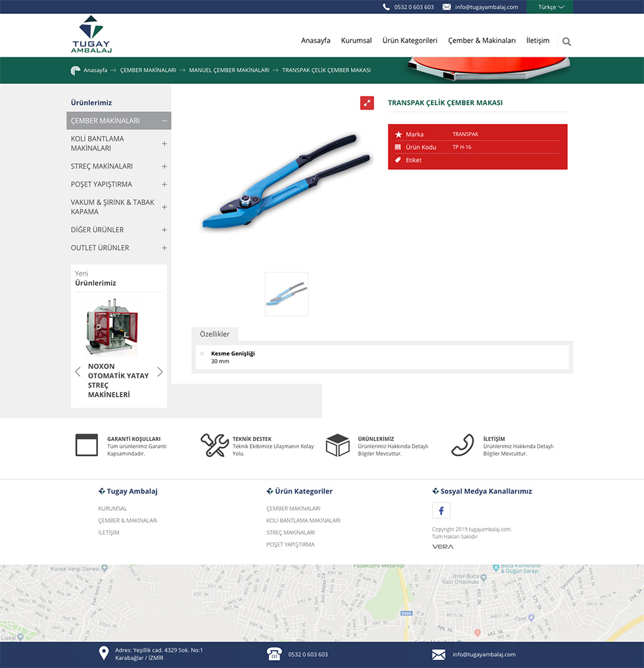Click the footer telephone icon
Image resolution: width=644 pixels, height=668 pixels.
coord(274,654)
